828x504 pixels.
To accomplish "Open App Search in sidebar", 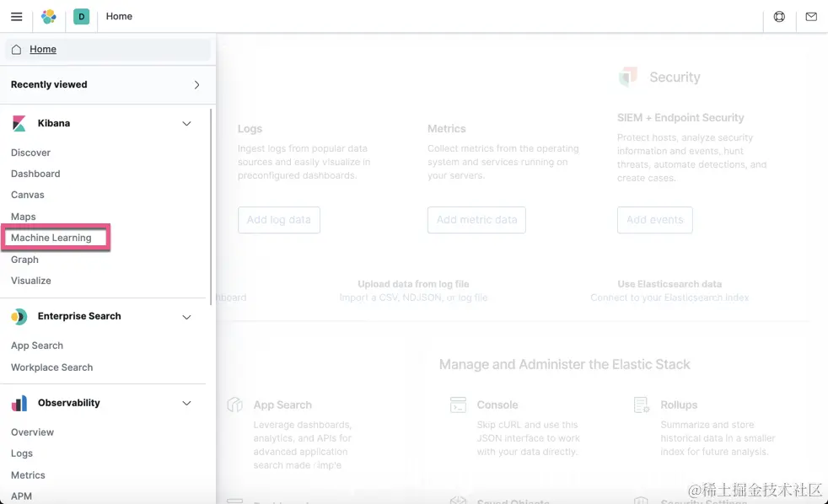I will click(37, 346).
